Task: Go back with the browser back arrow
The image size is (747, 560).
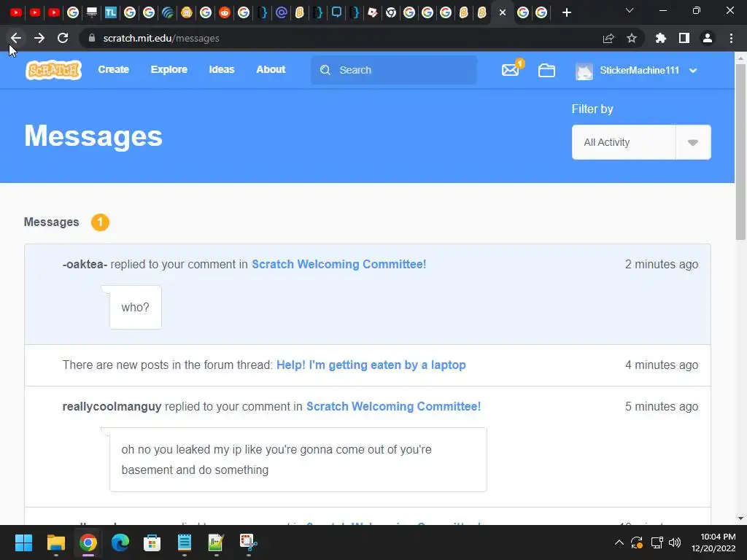Action: point(16,38)
